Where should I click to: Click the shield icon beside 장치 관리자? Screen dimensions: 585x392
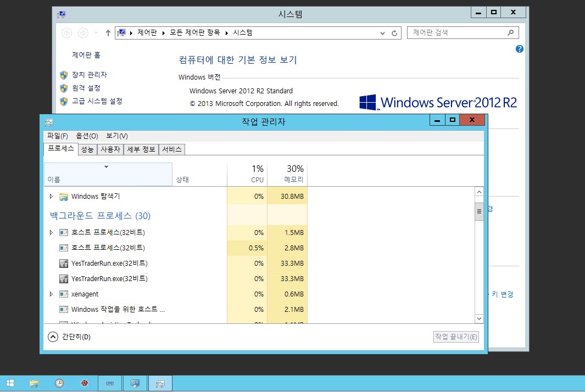tap(64, 75)
